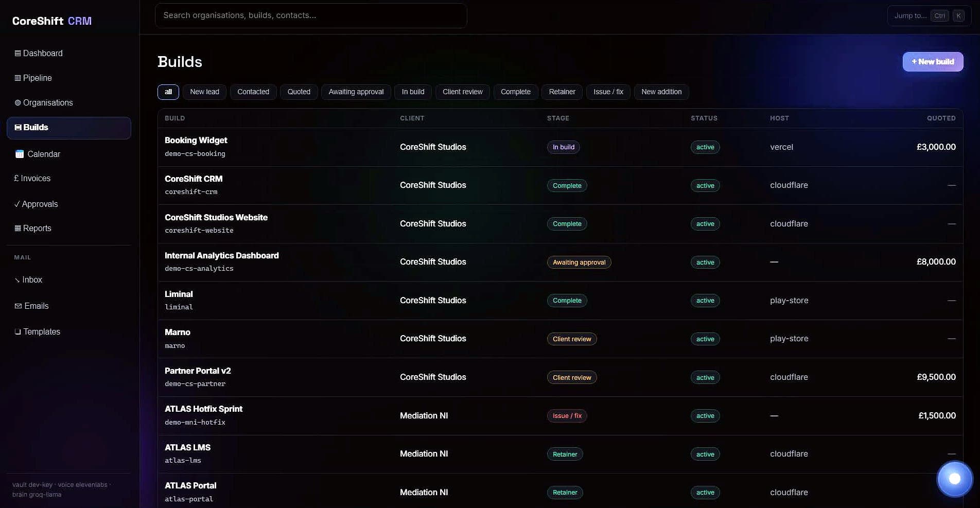This screenshot has height=508, width=980.
Task: Click the 'In build' stage badge
Action: pos(564,147)
